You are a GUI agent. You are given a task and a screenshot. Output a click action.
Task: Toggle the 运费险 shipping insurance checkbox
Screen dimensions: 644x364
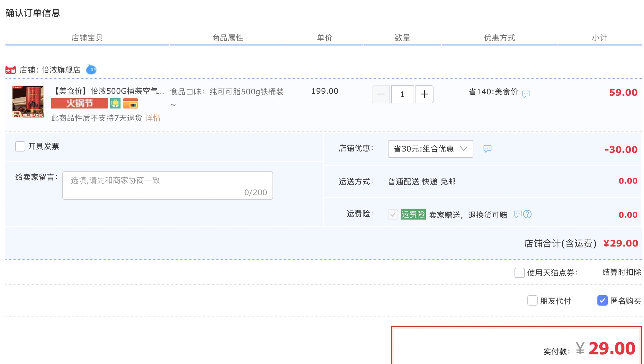coord(393,214)
